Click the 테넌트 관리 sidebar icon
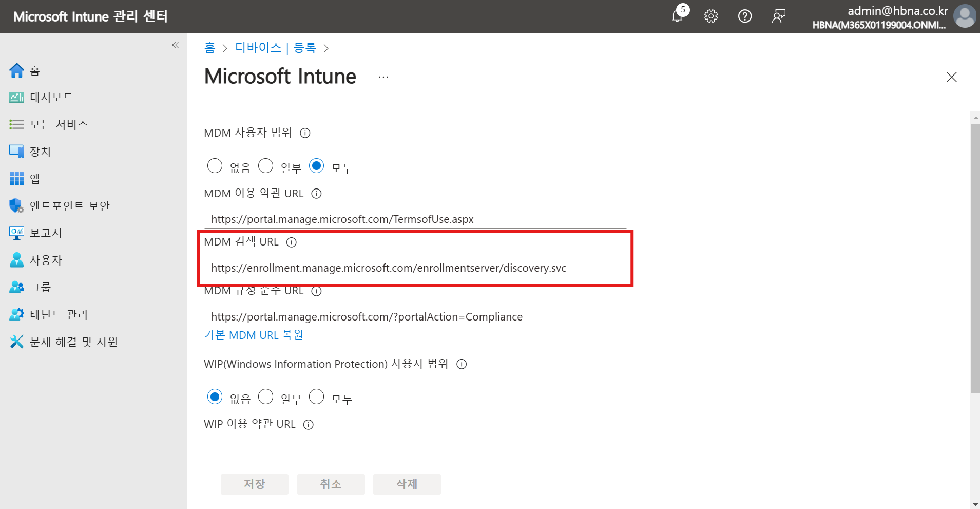The width and height of the screenshot is (980, 509). 16,314
